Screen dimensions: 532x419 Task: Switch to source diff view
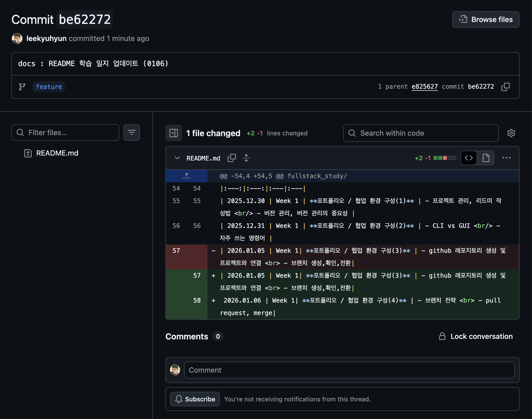click(469, 158)
